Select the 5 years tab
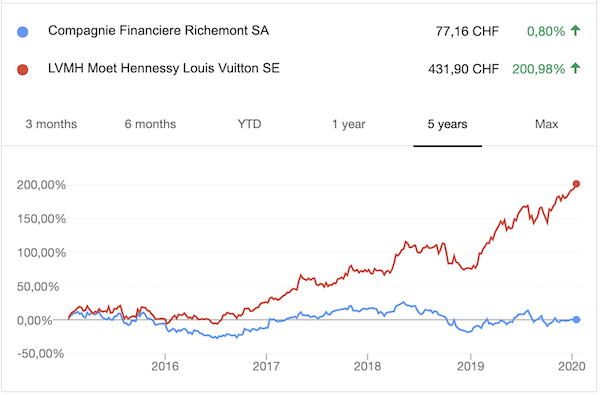Screen dimensions: 600x395 tap(447, 124)
